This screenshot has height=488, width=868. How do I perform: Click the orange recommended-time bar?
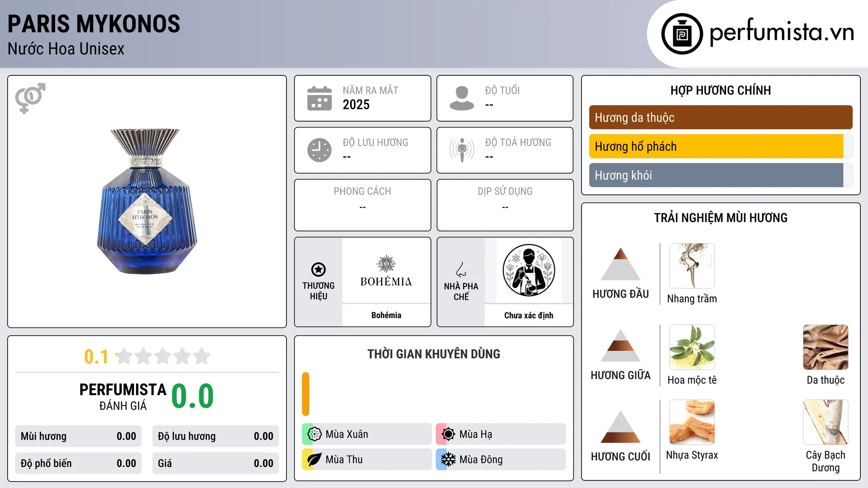coord(306,394)
